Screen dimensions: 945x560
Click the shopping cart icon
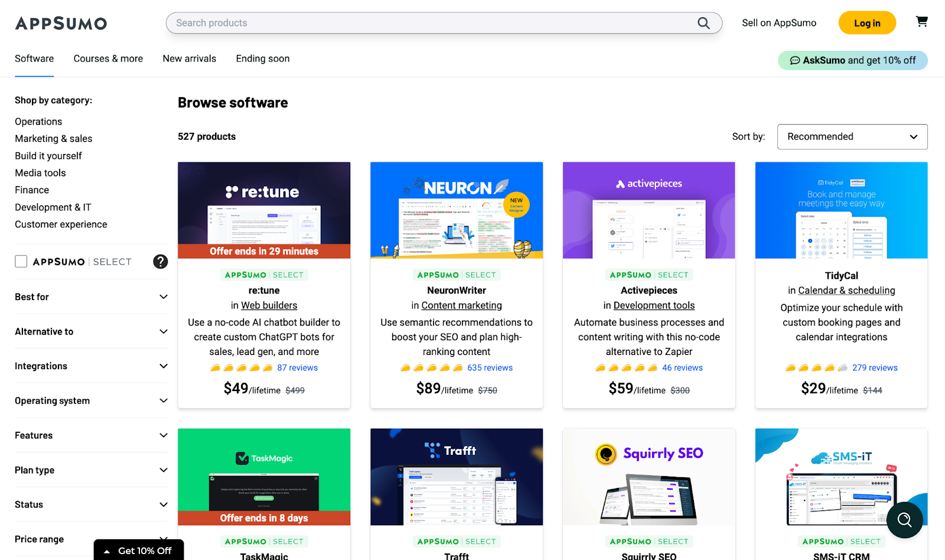(921, 22)
